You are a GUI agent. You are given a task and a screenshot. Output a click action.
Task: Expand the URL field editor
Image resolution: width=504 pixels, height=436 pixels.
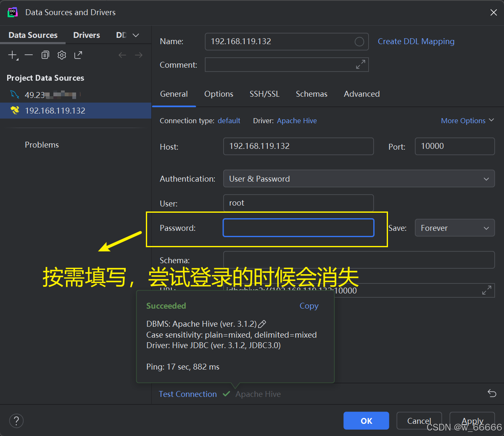pyautogui.click(x=487, y=290)
